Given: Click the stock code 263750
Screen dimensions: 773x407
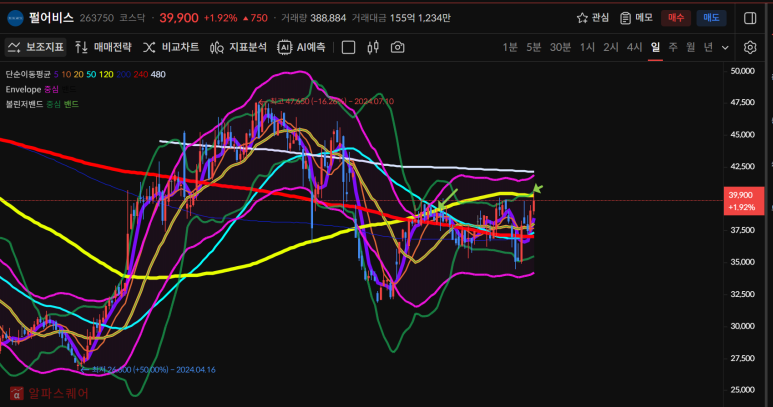Looking at the screenshot, I should click(97, 18).
